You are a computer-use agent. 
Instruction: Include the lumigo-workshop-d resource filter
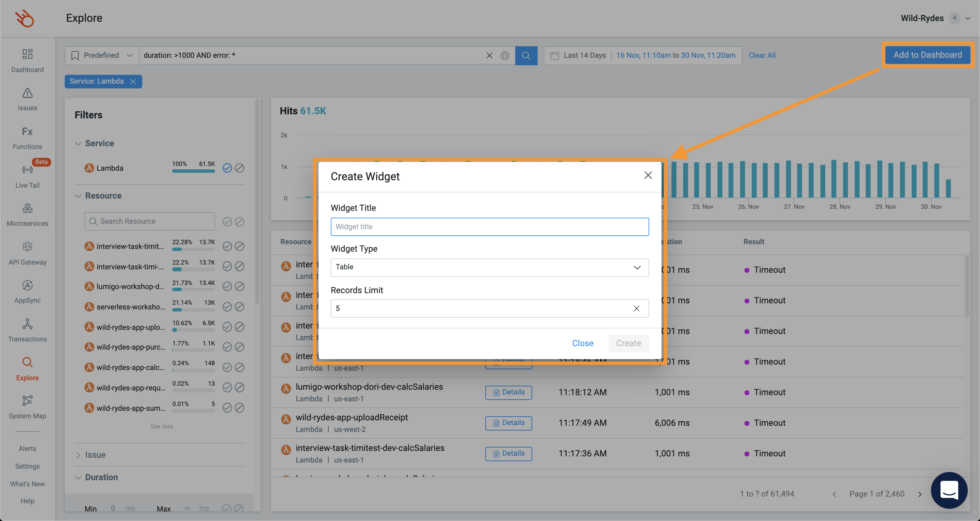point(227,286)
